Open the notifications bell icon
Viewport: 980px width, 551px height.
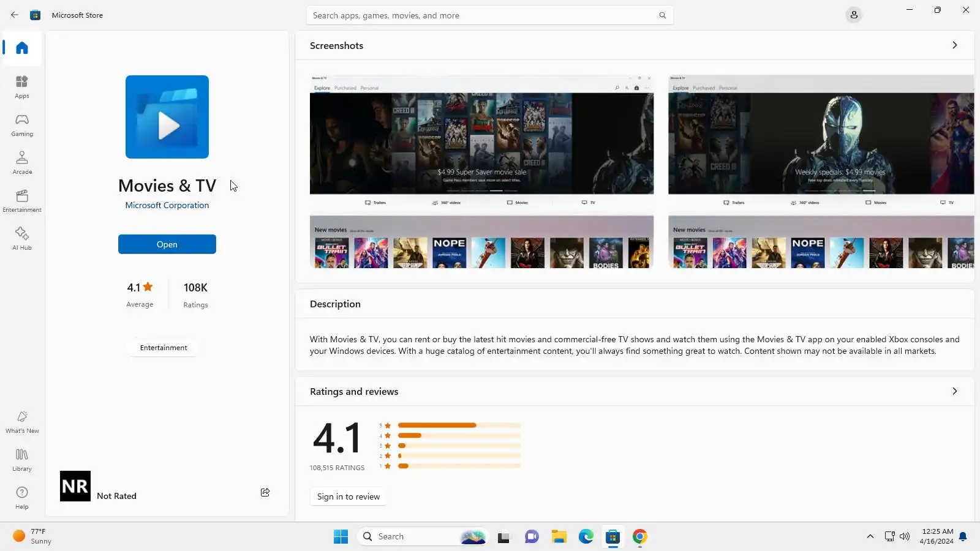pos(963,536)
